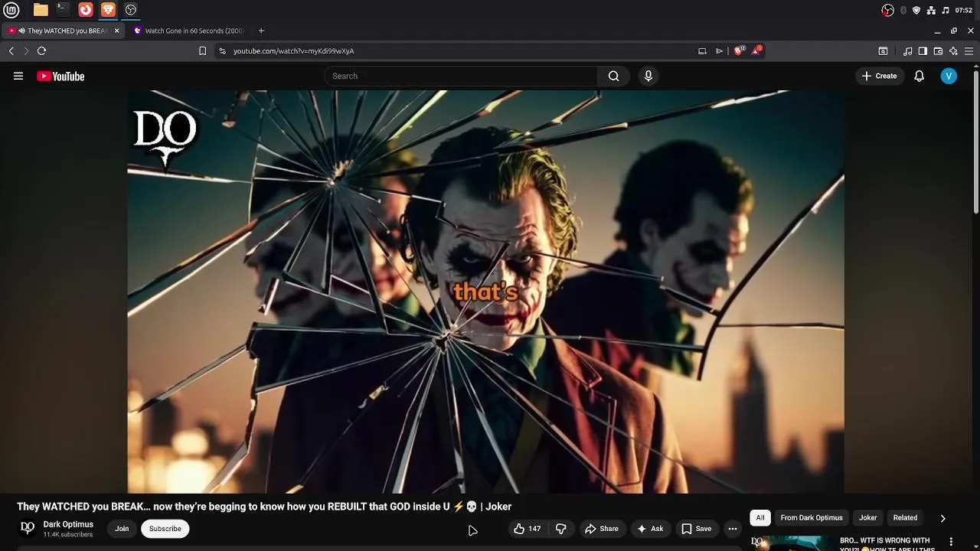
Task: Go forward in browser history
Action: coord(26,51)
